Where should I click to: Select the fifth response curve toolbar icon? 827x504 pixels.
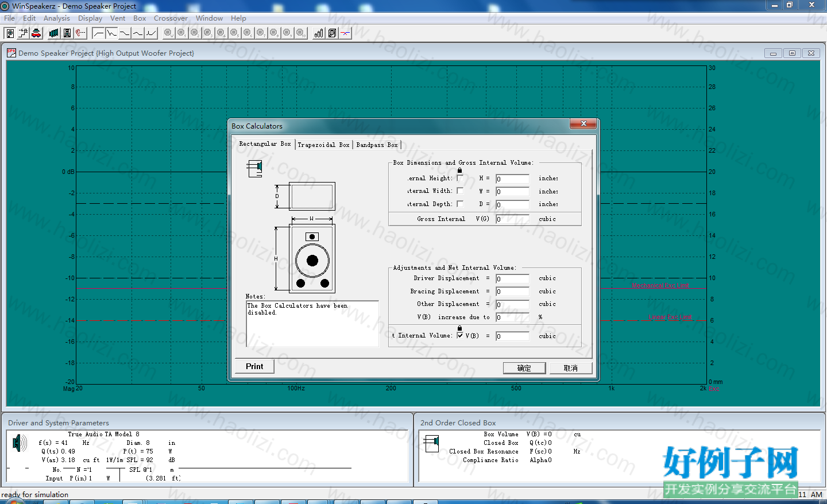tap(151, 33)
